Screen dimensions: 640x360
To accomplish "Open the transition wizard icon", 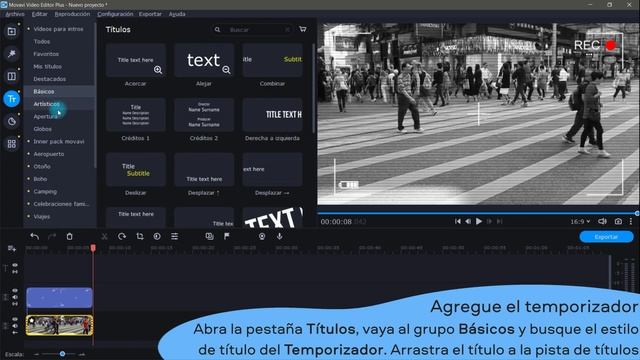I will [x=209, y=236].
